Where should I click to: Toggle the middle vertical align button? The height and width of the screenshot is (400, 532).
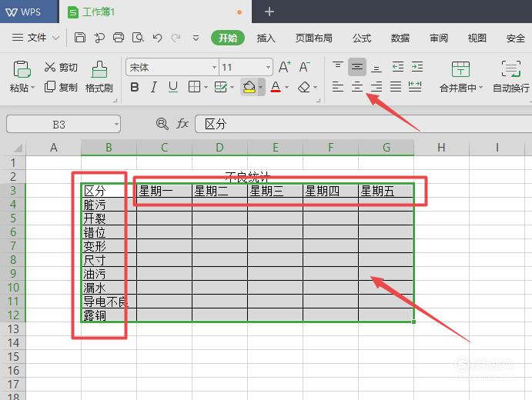pyautogui.click(x=357, y=67)
